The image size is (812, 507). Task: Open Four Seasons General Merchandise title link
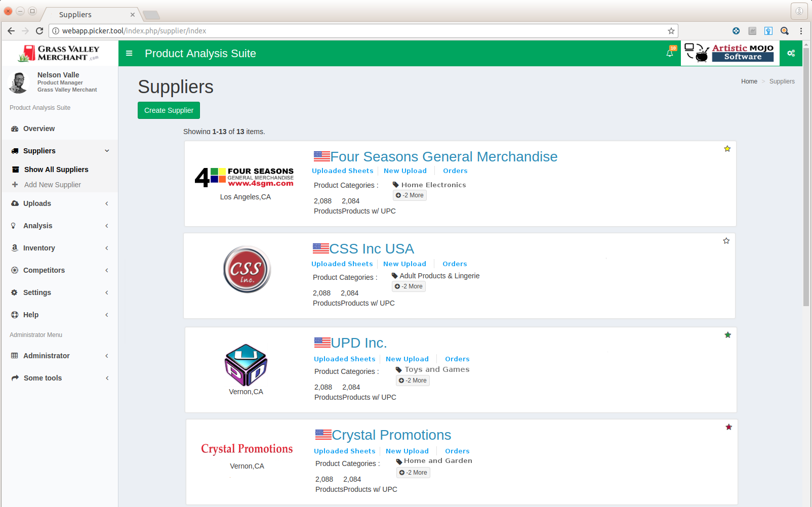(x=444, y=157)
